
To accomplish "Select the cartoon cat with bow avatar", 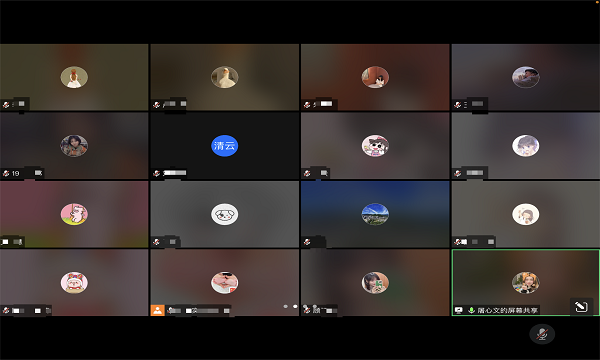I will pyautogui.click(x=375, y=146).
